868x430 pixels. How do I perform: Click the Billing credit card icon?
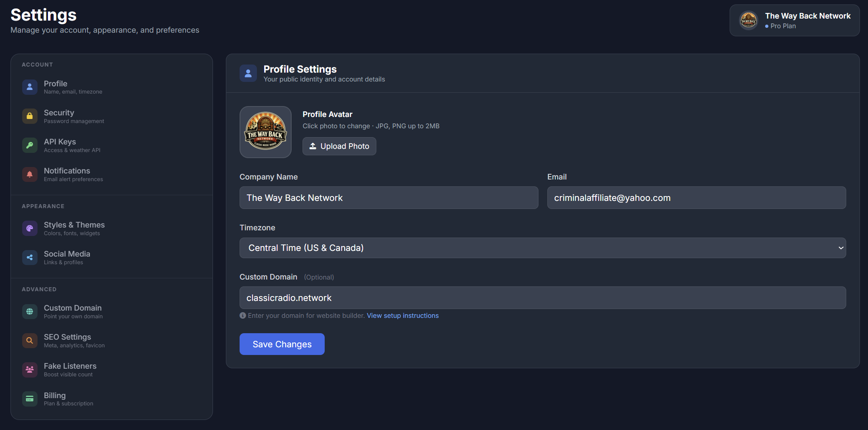(29, 399)
